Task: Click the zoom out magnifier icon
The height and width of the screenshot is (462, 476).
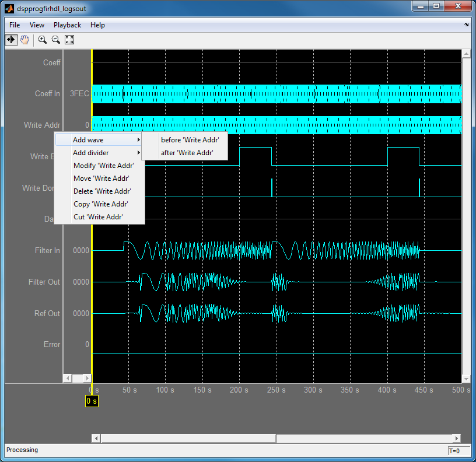Action: (x=56, y=40)
